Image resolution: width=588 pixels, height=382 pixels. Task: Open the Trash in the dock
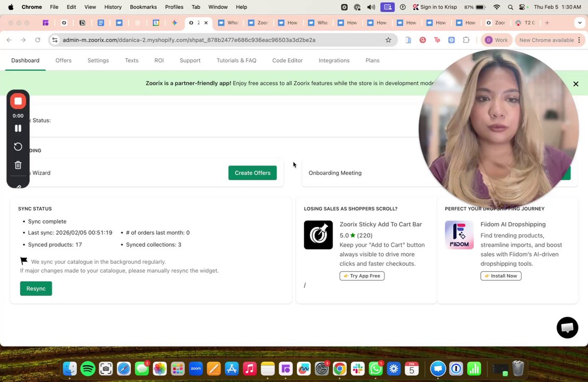[x=518, y=369]
